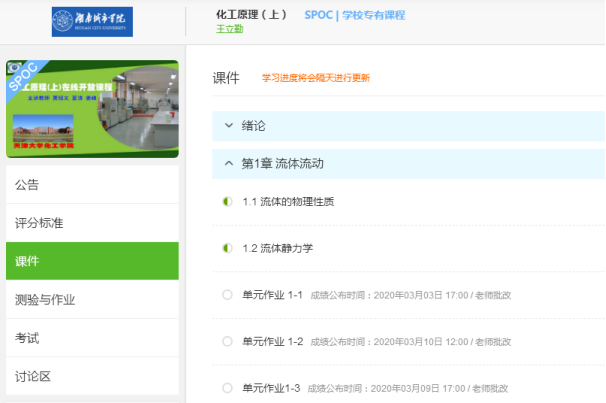The width and height of the screenshot is (606, 403).
Task: Open the SPOC course cover thumbnail
Action: coord(92,109)
